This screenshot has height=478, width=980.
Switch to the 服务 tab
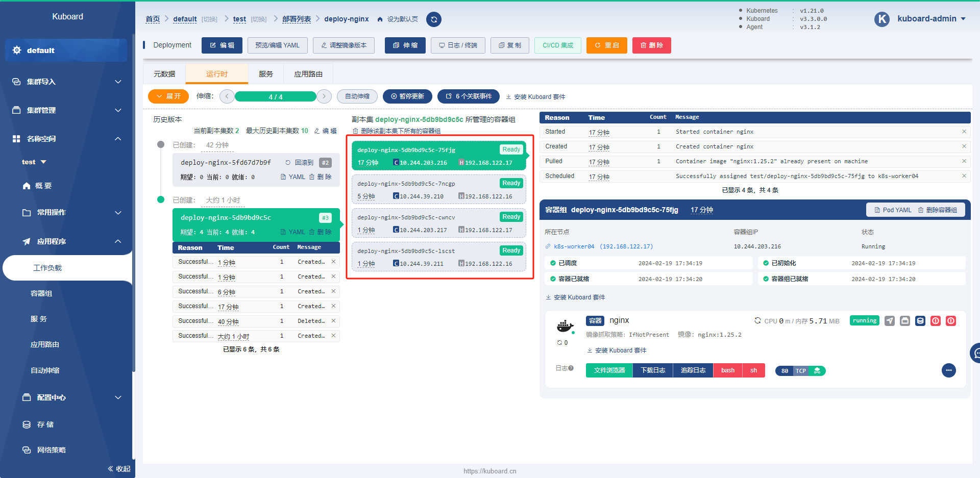[266, 74]
